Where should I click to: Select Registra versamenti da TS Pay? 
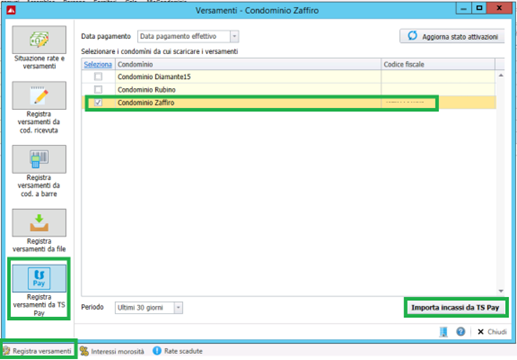click(39, 278)
